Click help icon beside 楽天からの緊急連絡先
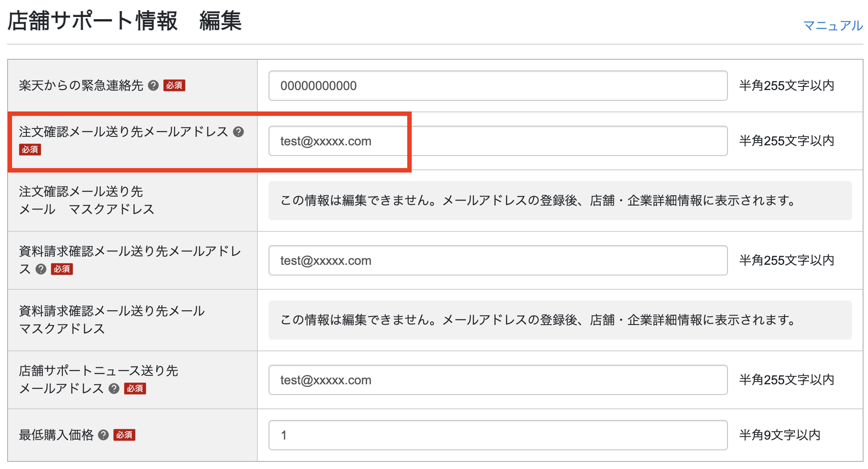The image size is (868, 469). coord(153,85)
